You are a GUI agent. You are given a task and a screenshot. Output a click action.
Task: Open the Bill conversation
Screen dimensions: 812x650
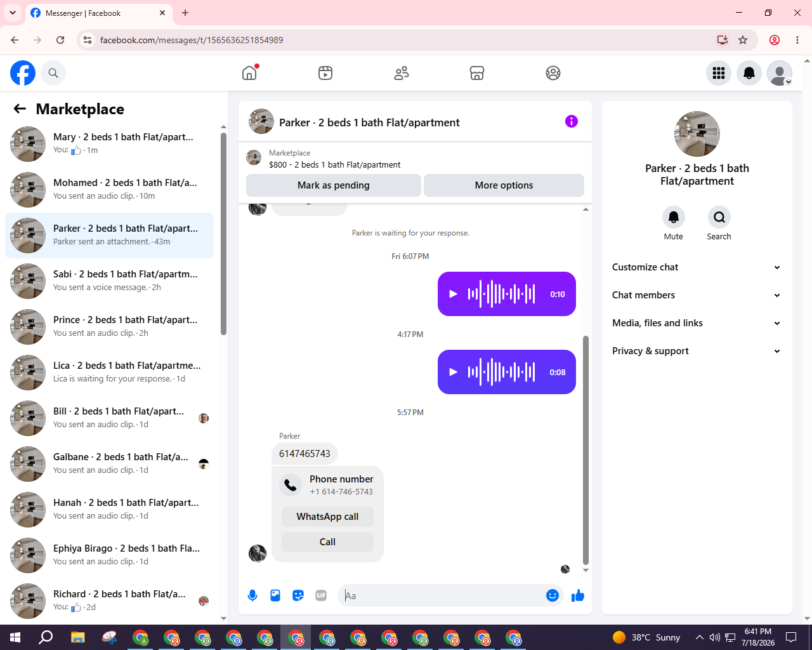pyautogui.click(x=110, y=418)
